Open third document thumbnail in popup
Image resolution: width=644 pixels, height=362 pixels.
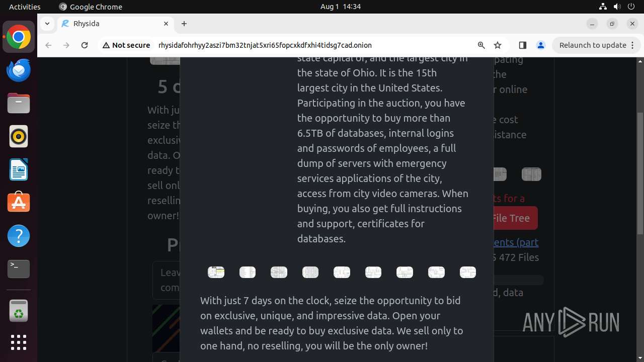[x=279, y=272]
